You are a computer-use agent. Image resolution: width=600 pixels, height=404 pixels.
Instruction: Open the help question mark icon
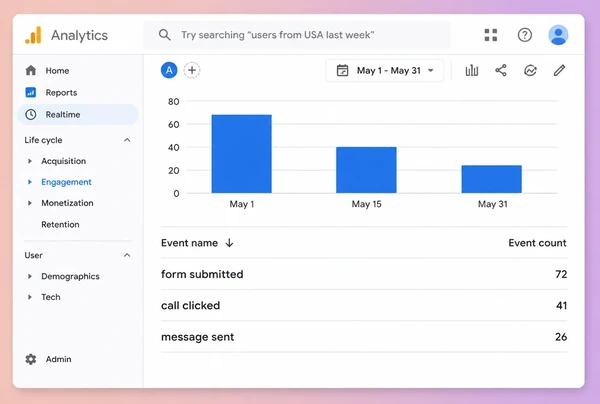tap(525, 35)
